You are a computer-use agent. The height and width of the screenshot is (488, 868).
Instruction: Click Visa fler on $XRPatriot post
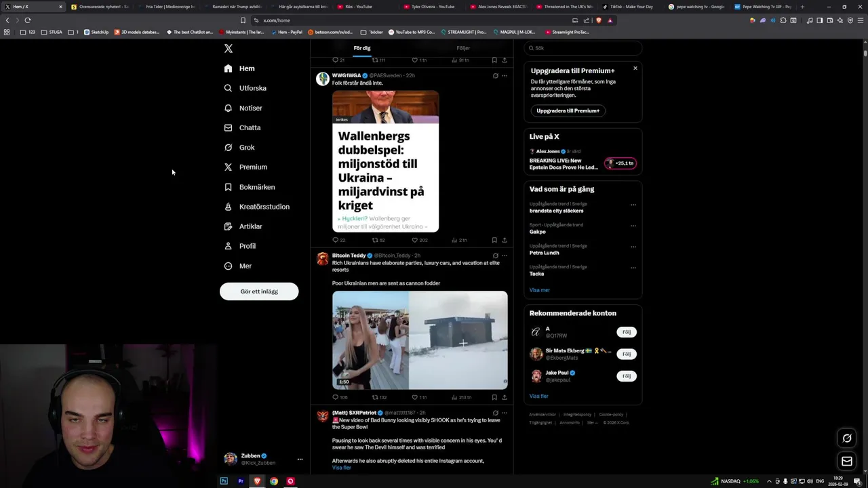(x=342, y=468)
